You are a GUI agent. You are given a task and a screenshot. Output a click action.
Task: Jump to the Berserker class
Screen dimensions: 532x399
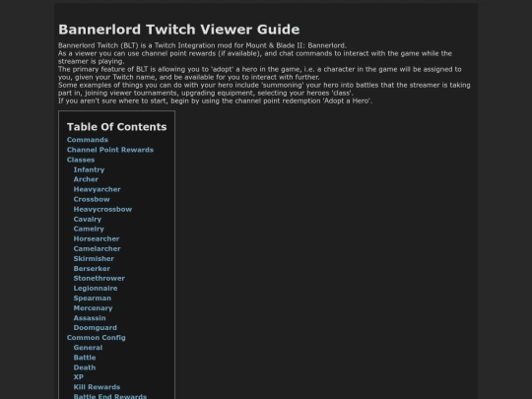(x=92, y=268)
